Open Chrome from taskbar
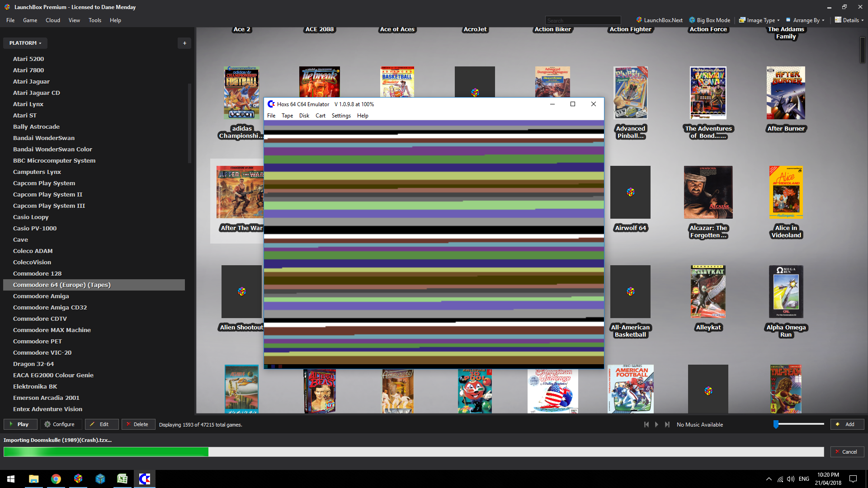Image resolution: width=868 pixels, height=488 pixels. (x=56, y=479)
